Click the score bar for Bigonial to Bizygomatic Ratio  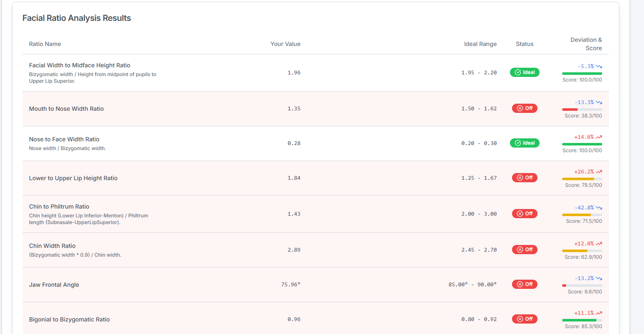point(582,320)
